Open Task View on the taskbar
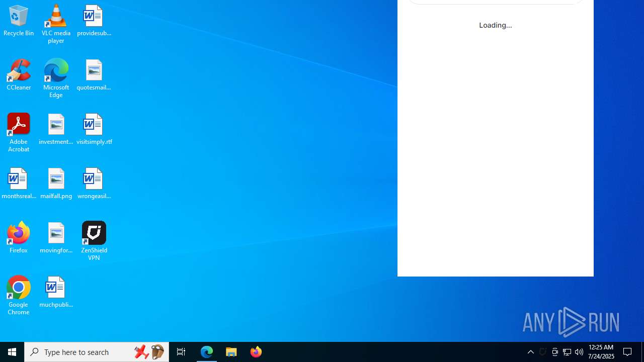Image resolution: width=644 pixels, height=362 pixels. (181, 352)
